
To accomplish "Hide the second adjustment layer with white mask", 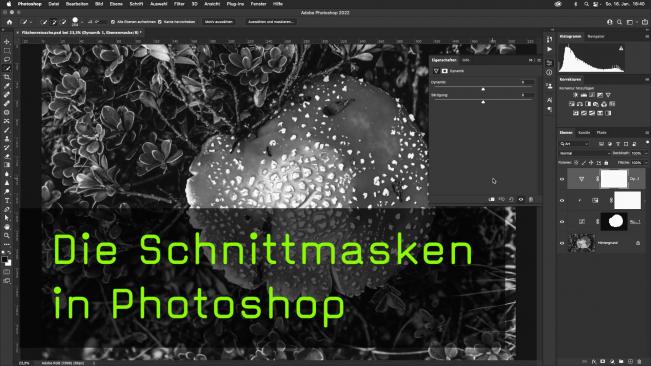I will [x=562, y=200].
